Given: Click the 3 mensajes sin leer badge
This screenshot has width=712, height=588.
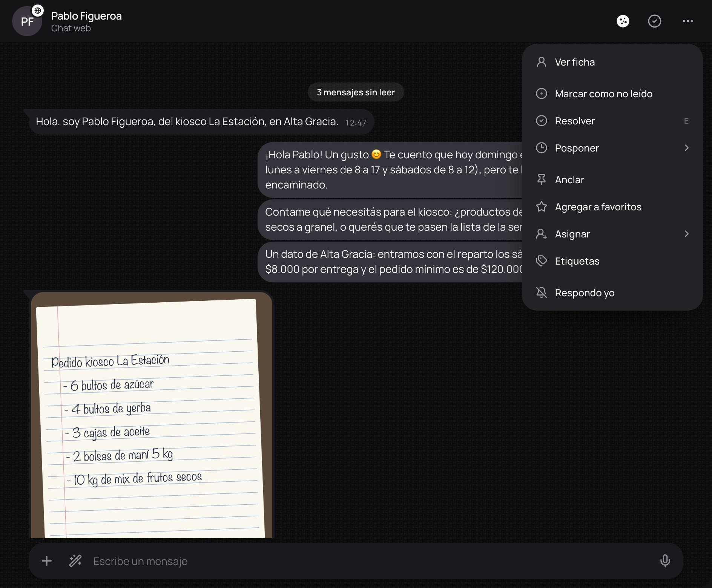Looking at the screenshot, I should click(356, 92).
